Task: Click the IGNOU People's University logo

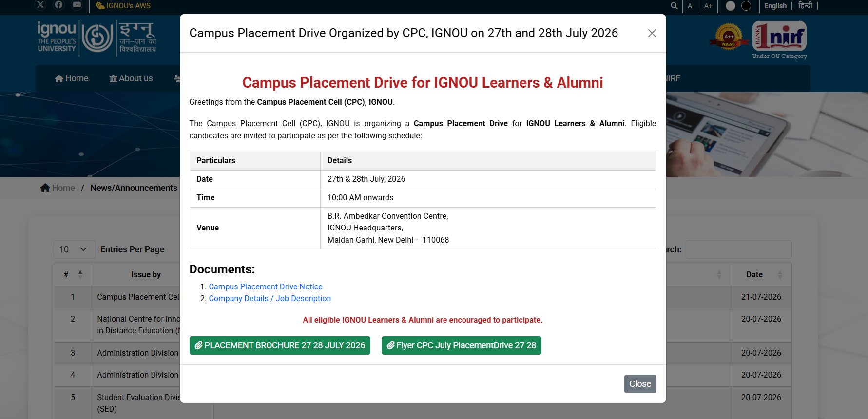Action: pos(97,38)
